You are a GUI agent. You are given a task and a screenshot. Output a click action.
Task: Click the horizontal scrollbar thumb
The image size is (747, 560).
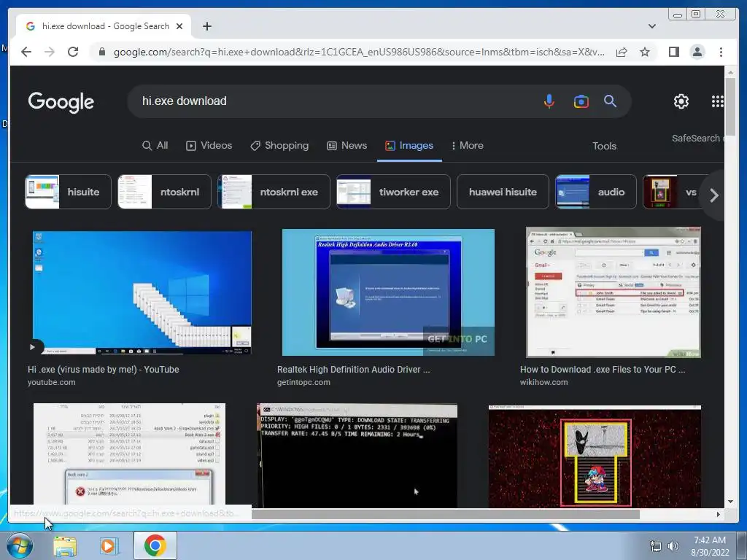446,514
